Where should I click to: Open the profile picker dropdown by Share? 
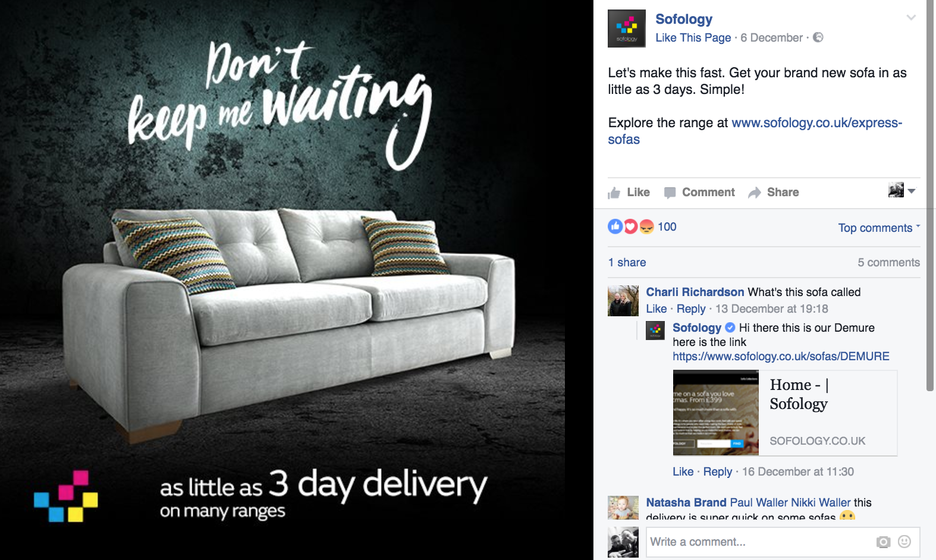point(902,190)
